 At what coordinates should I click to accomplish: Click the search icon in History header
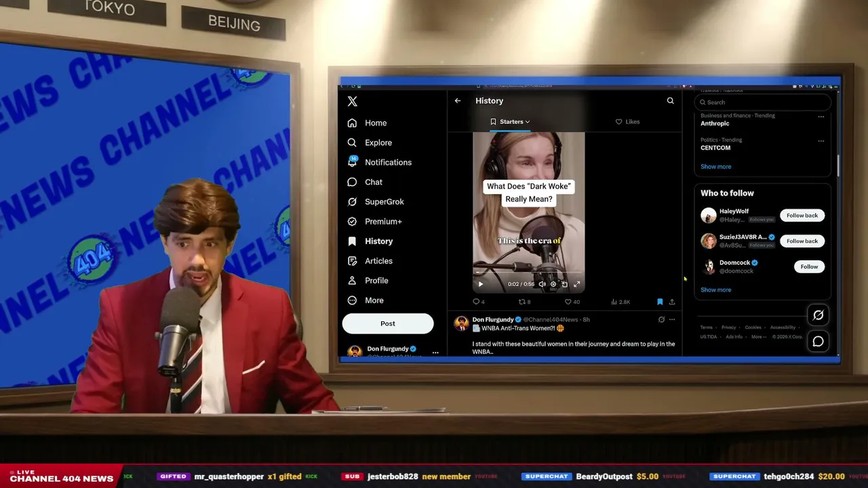(670, 101)
